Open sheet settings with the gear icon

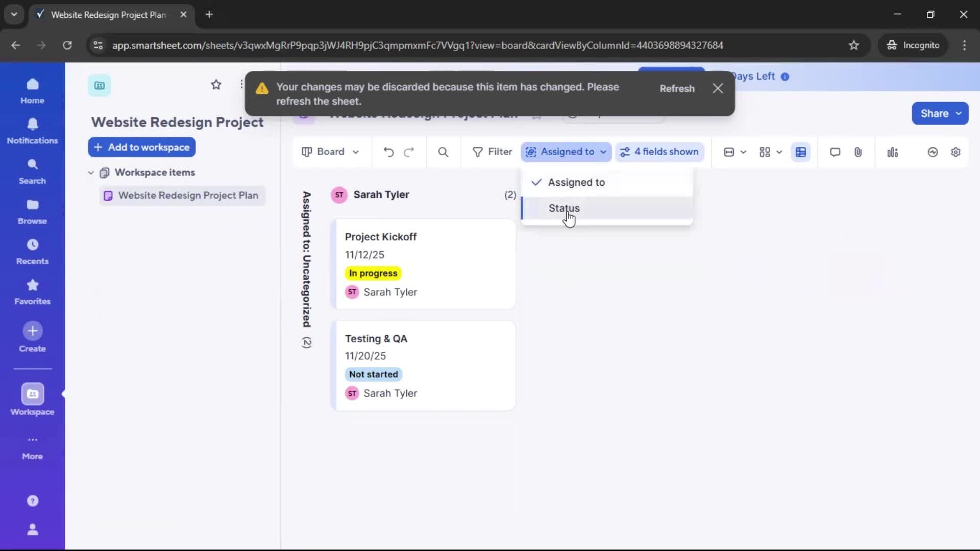(x=956, y=152)
